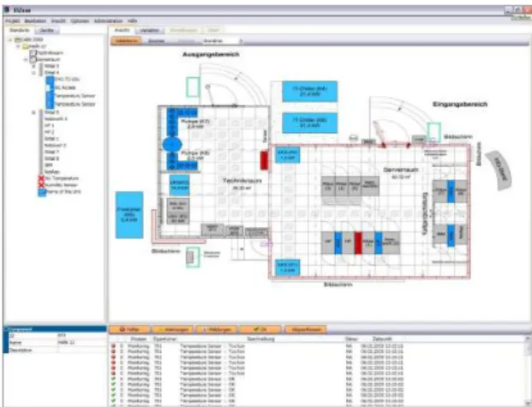Image resolution: width=532 pixels, height=407 pixels.
Task: Open the Hilfe menu
Action: pos(132,21)
